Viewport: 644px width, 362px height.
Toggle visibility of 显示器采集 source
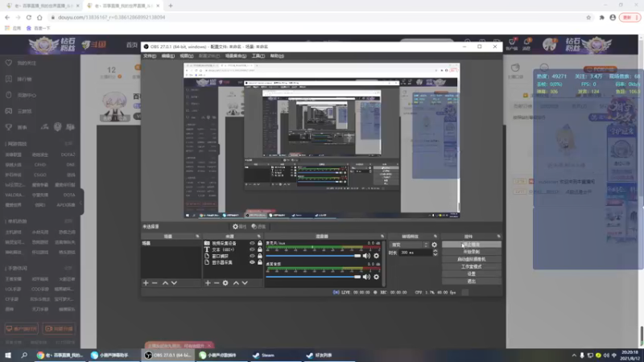pos(252,262)
